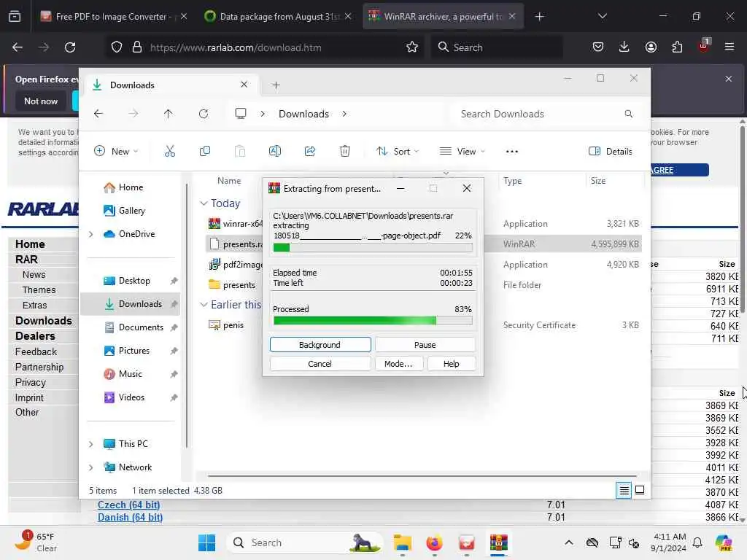
Task: Bookmark this page with the star icon
Action: [x=412, y=47]
